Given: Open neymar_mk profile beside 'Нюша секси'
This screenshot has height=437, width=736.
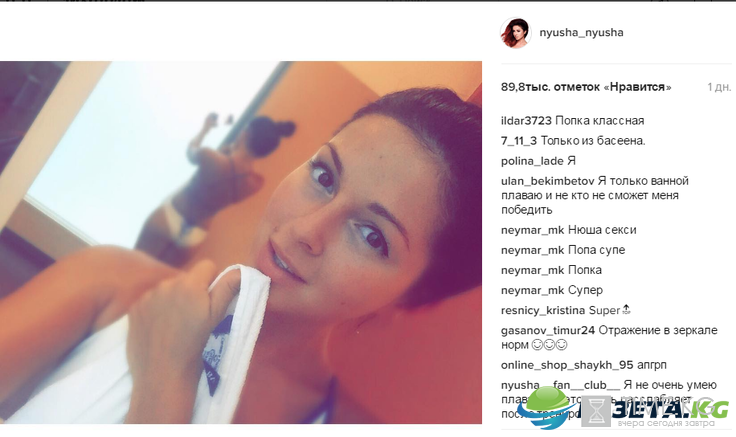Looking at the screenshot, I should point(532,230).
